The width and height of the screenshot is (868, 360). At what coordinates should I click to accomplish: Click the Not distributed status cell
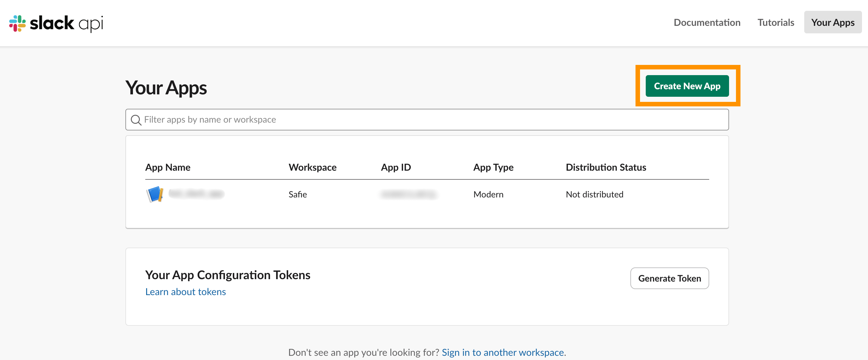pyautogui.click(x=594, y=194)
